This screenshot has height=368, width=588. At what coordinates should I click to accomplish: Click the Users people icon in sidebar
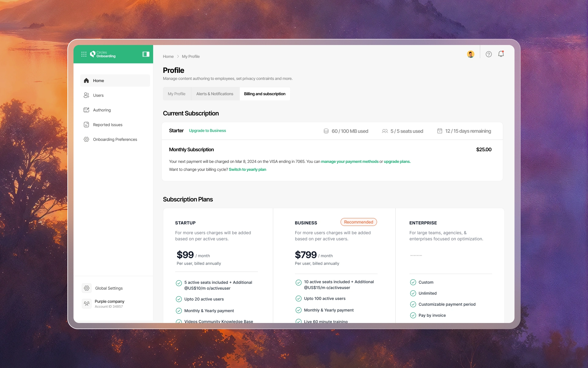click(86, 95)
